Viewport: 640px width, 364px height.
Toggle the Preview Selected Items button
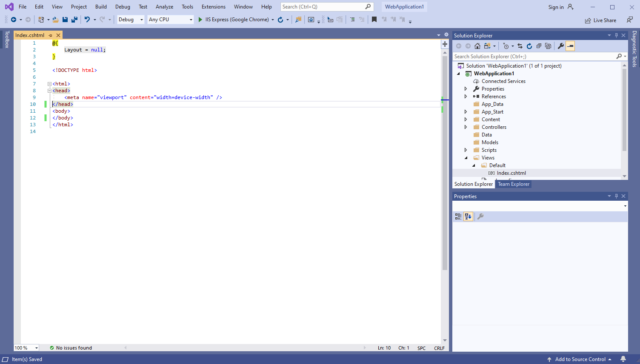570,46
